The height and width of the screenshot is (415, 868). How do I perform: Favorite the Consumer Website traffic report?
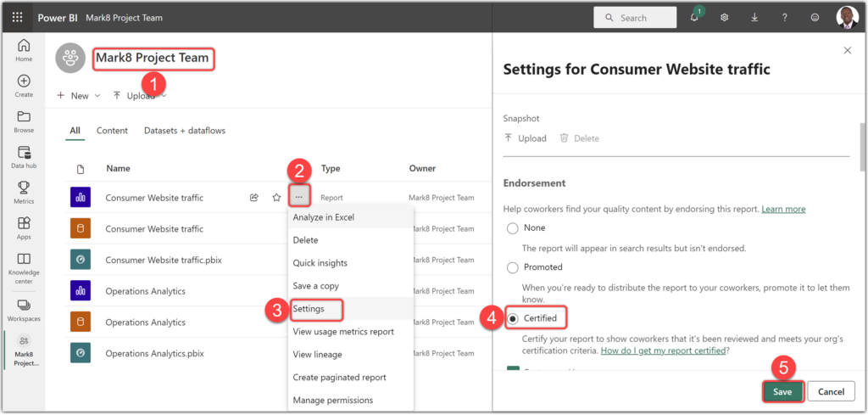tap(277, 197)
